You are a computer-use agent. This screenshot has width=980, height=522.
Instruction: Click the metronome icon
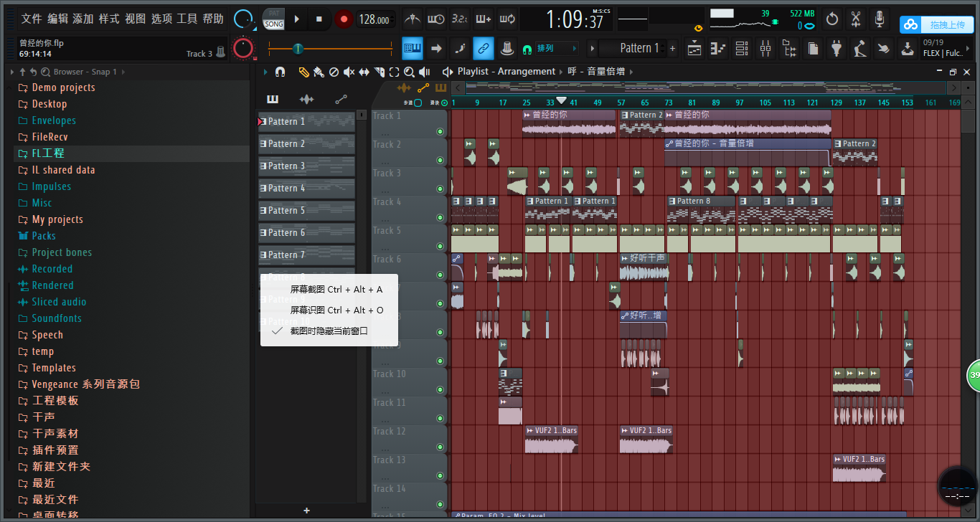[412, 19]
